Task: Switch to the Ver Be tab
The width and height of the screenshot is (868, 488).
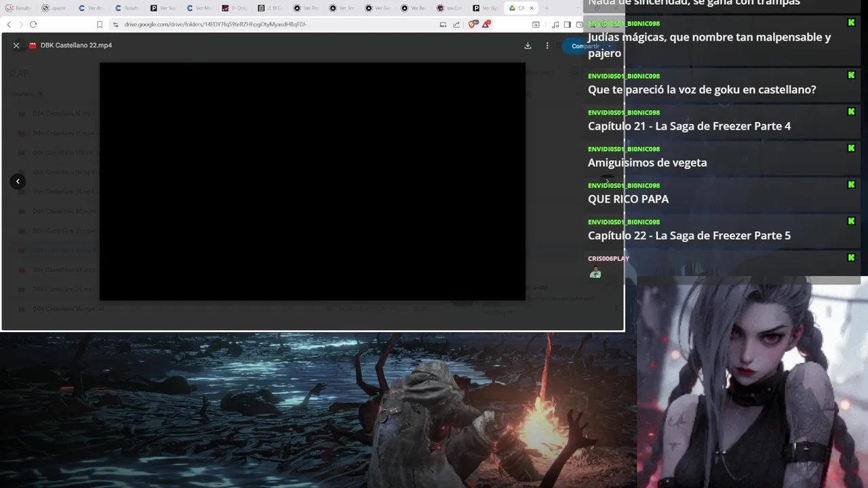Action: pyautogui.click(x=415, y=8)
